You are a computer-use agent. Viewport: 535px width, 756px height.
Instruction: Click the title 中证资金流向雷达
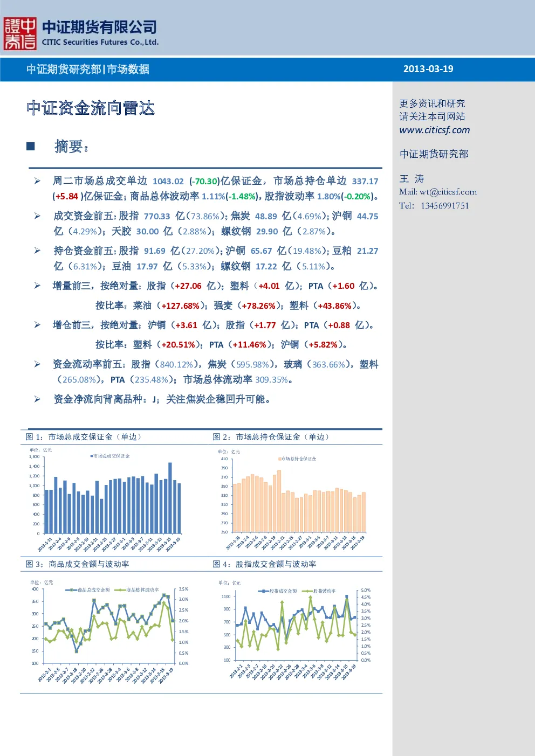point(91,108)
